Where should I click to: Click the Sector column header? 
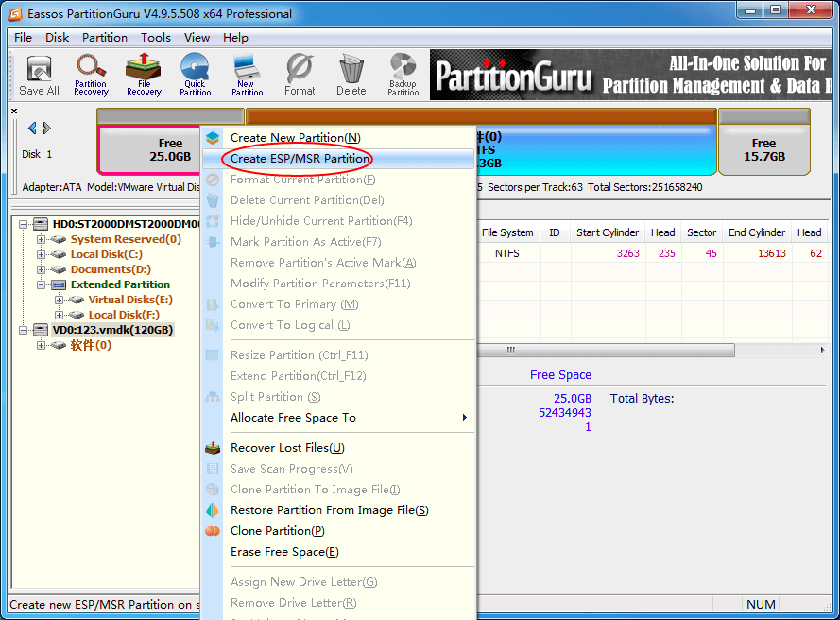tap(701, 232)
